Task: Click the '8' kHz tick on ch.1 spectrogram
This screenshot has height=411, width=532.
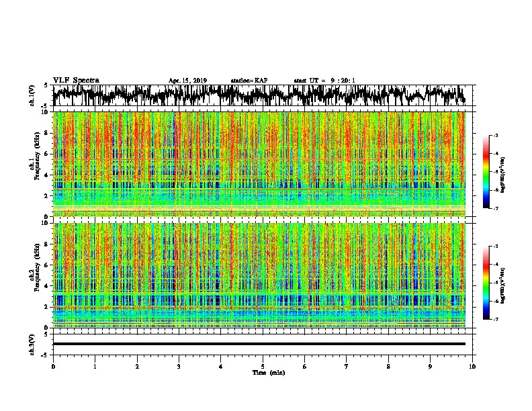Action: tap(46, 133)
